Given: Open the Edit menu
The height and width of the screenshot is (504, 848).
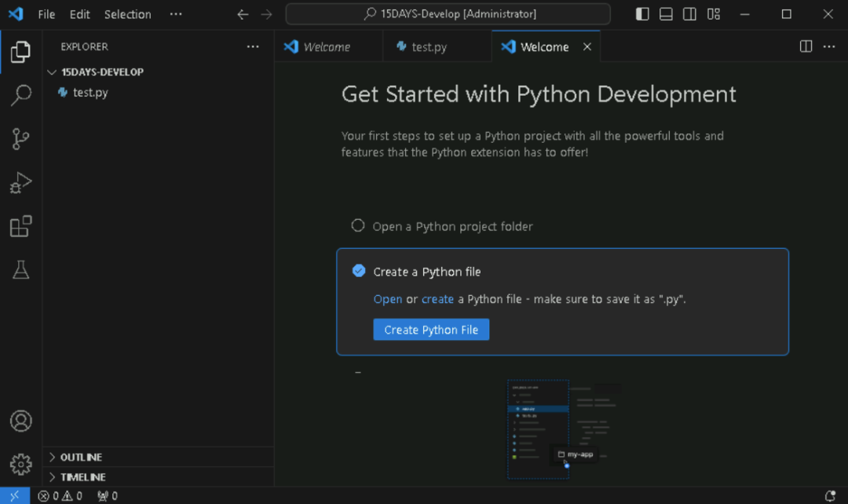Looking at the screenshot, I should coord(79,14).
